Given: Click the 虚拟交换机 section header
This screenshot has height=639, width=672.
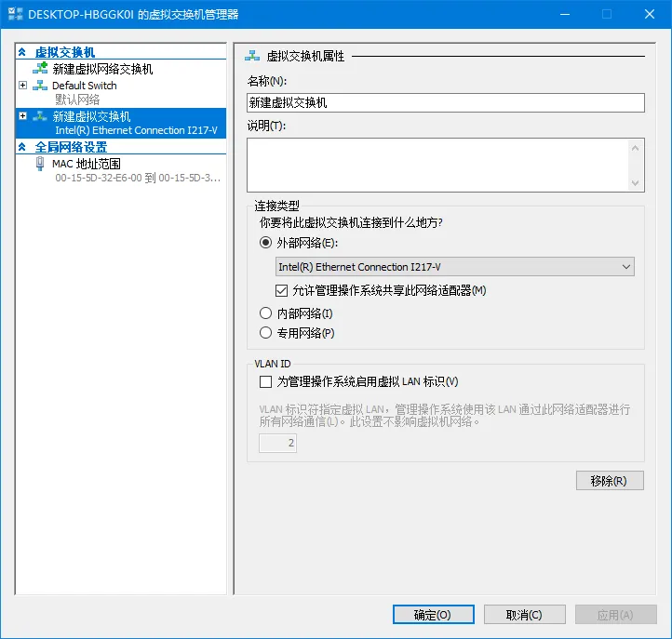Looking at the screenshot, I should [x=65, y=52].
